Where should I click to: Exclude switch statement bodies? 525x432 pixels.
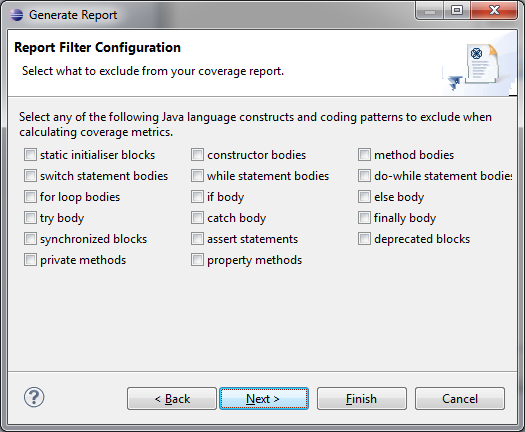click(x=30, y=176)
